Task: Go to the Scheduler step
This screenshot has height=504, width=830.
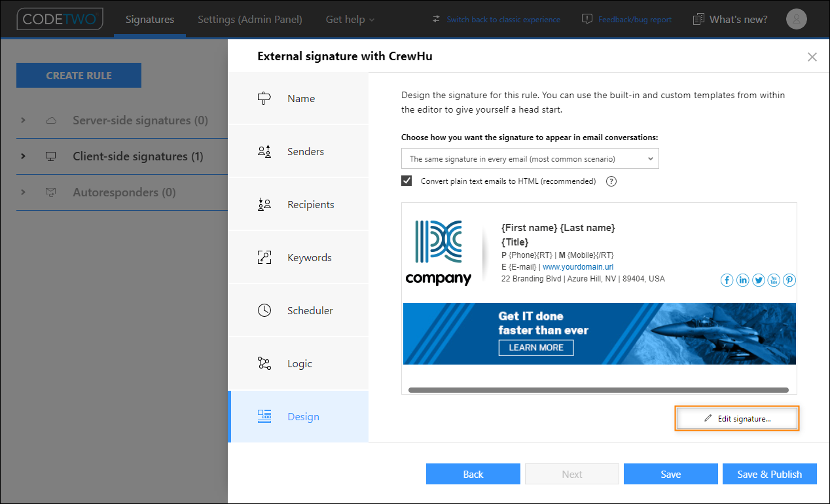Action: pos(298,310)
